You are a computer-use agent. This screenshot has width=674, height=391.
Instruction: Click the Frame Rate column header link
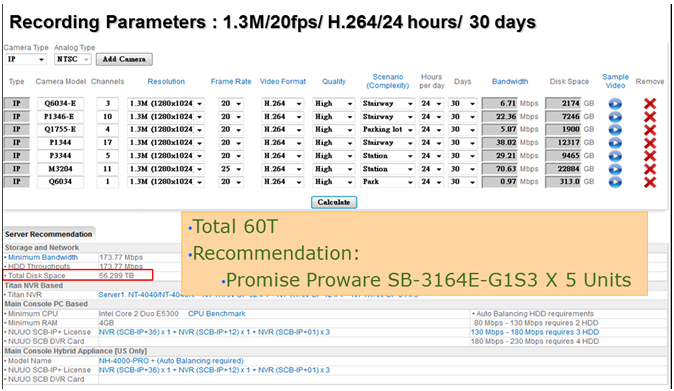click(231, 81)
